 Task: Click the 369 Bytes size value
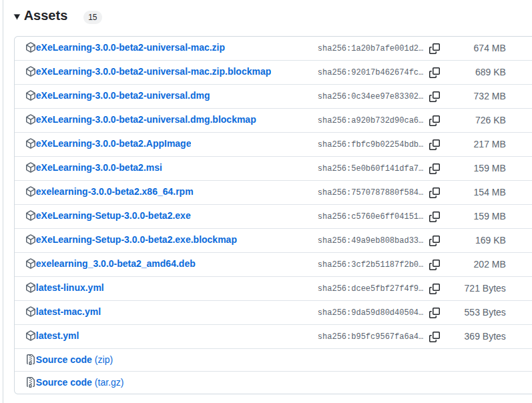485,336
